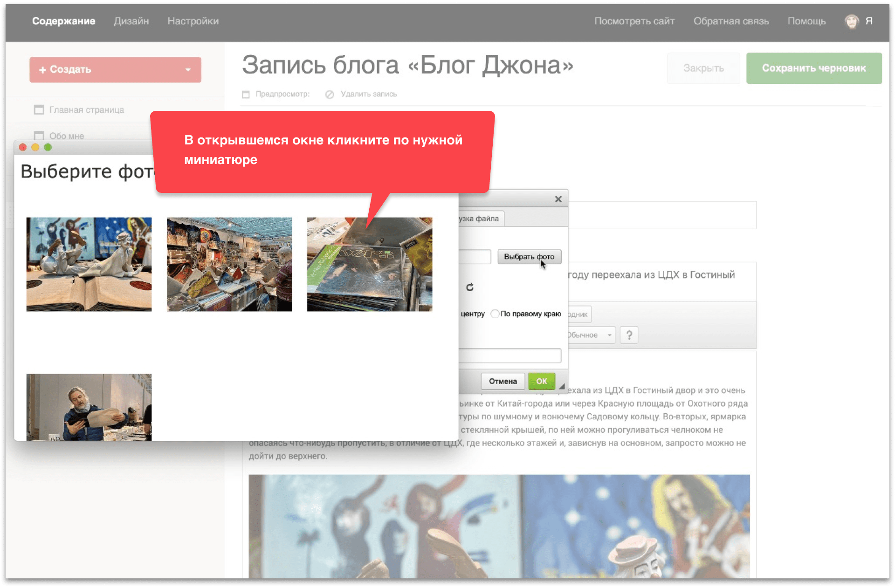The height and width of the screenshot is (588, 895).
Task: Confirm with the green ОК button
Action: [x=541, y=381]
